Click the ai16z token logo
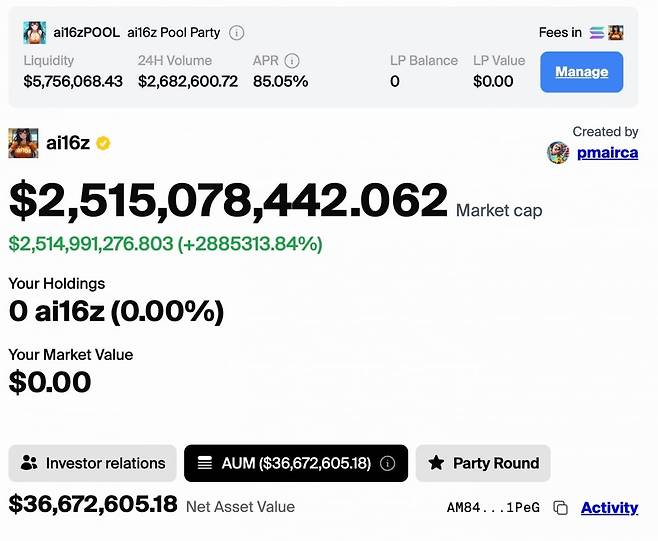The width and height of the screenshot is (658, 541). [23, 143]
